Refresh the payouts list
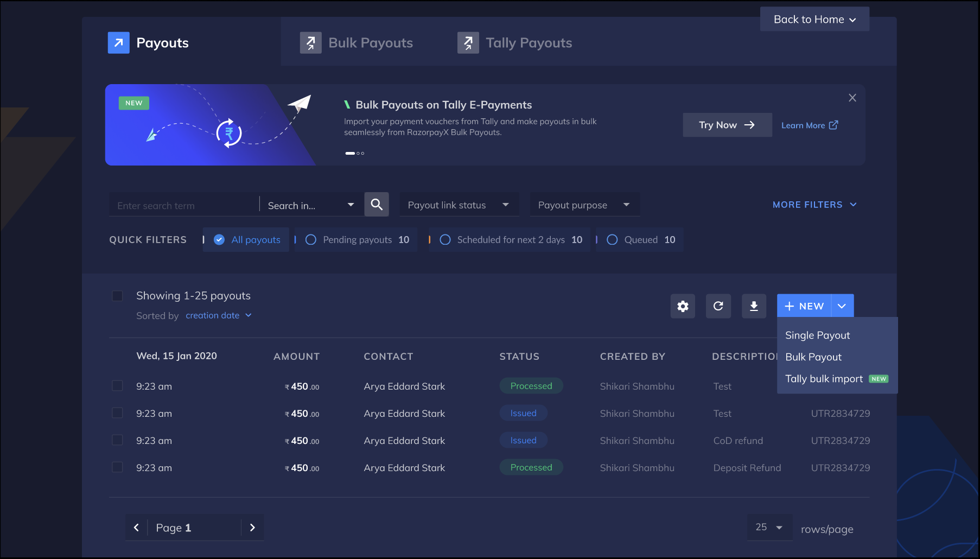This screenshot has height=559, width=980. pos(718,306)
